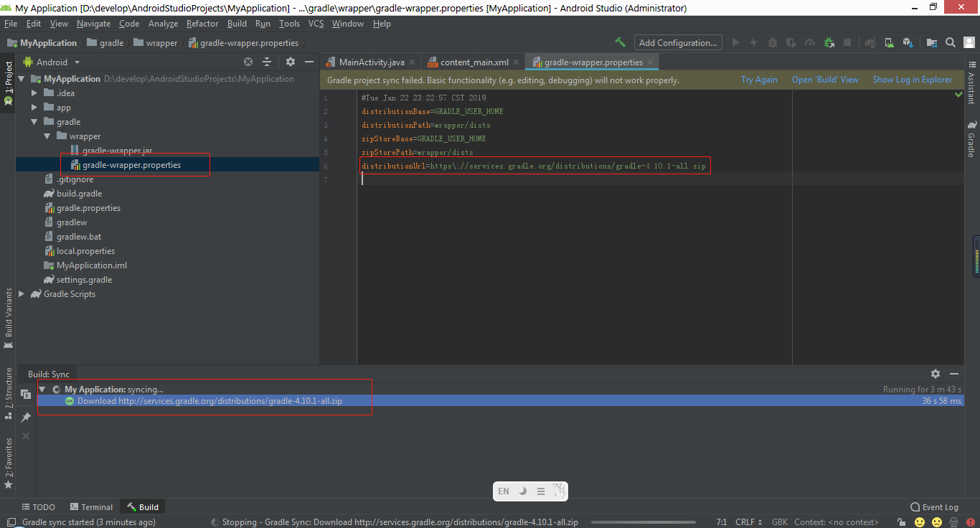
Task: Open the Refactor menu
Action: pos(202,24)
